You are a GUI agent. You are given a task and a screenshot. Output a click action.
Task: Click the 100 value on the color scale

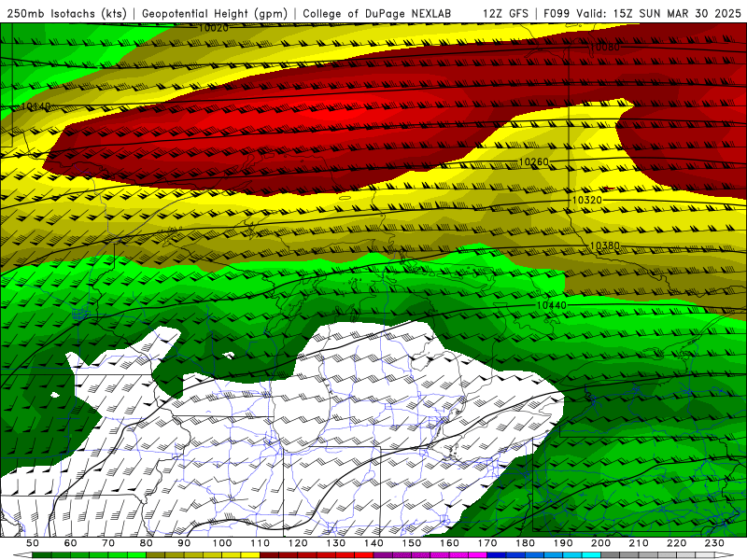click(222, 543)
